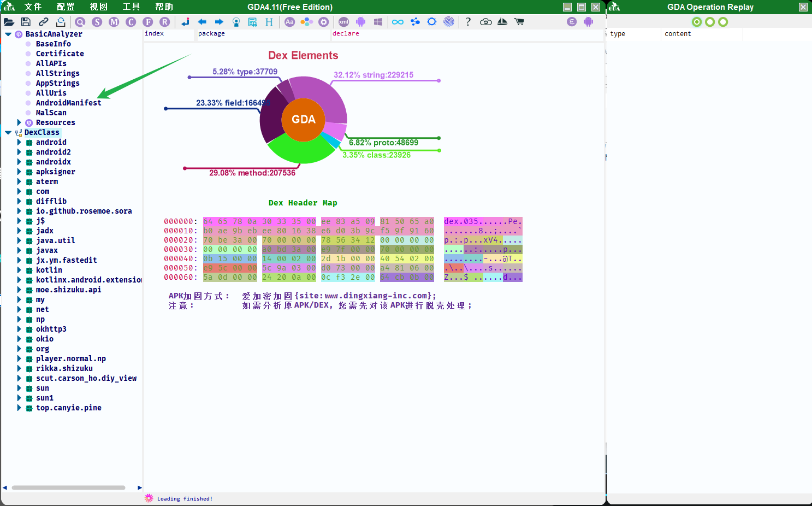The width and height of the screenshot is (812, 506).
Task: Expand the kotlin package node
Action: [x=19, y=270]
